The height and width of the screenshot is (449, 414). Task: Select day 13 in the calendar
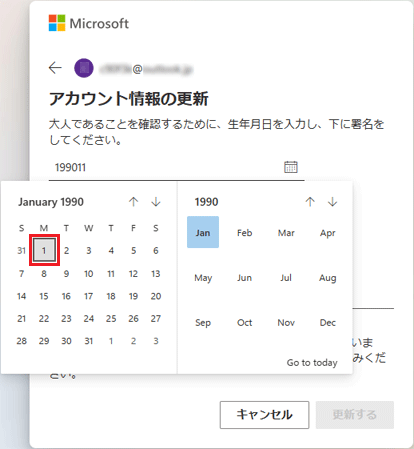[156, 274]
